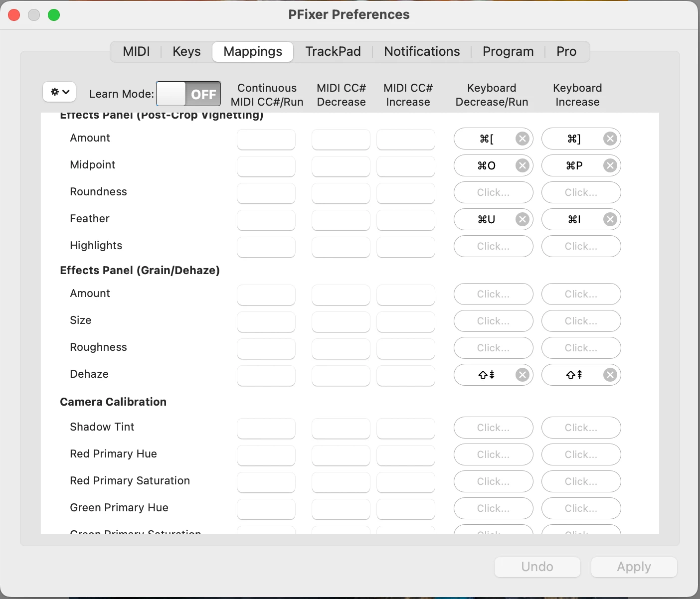
Task: Click Size continuous MIDI CC field
Action: 266,322
